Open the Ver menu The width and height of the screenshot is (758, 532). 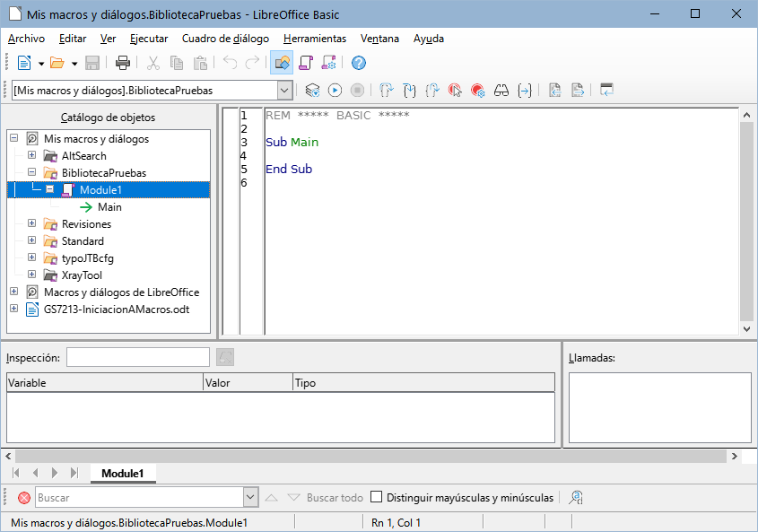(108, 39)
